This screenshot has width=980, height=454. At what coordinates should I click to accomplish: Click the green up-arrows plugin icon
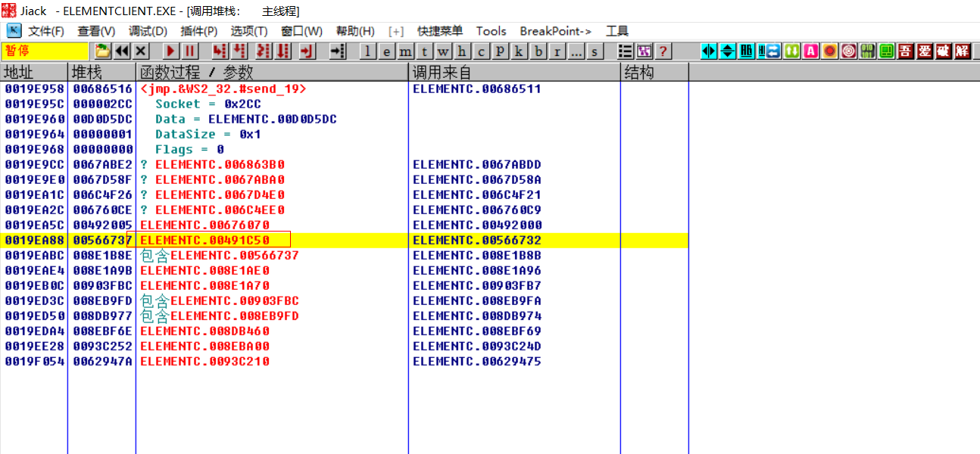(792, 51)
